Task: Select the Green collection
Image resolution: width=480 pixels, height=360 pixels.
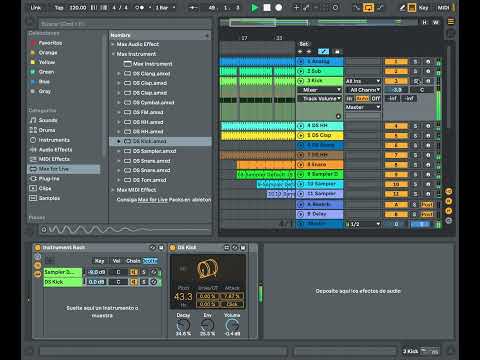Action: 46,72
